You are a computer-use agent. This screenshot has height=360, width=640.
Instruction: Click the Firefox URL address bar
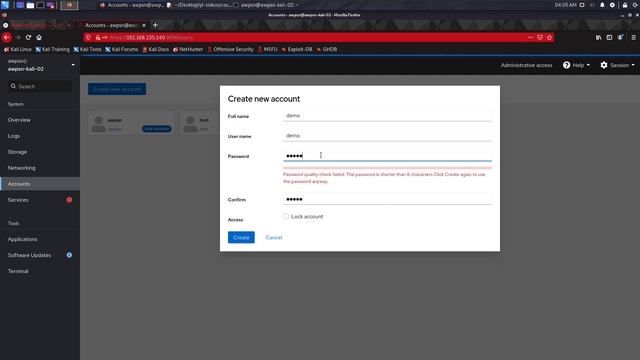[318, 38]
